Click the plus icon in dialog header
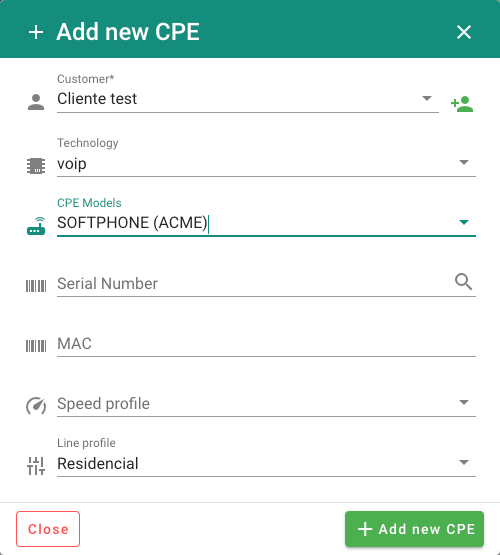 (36, 32)
